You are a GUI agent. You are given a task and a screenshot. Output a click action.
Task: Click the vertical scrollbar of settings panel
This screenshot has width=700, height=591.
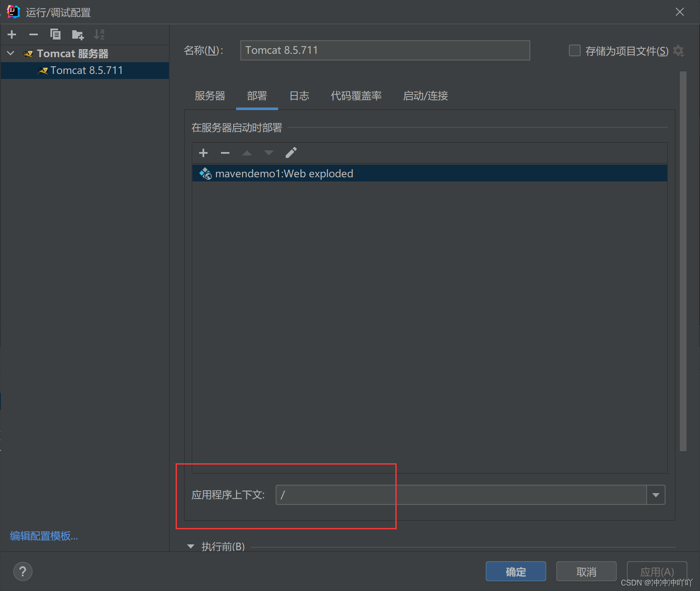tap(683, 260)
